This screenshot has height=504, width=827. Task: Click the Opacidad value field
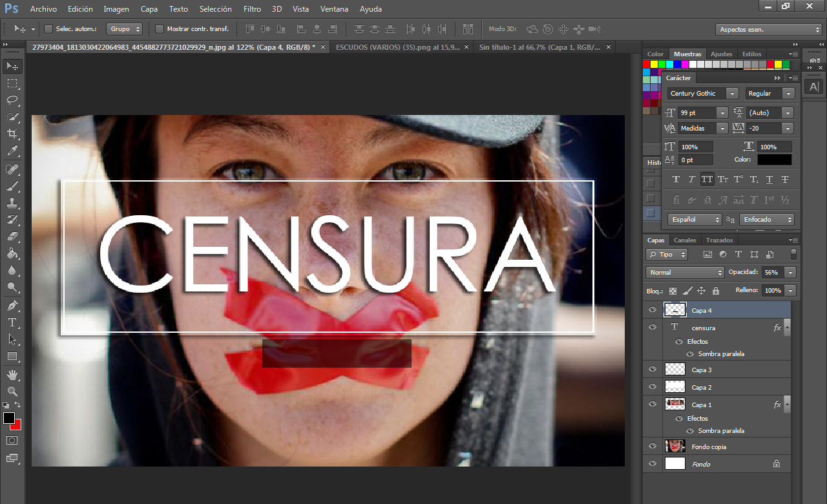tap(772, 273)
